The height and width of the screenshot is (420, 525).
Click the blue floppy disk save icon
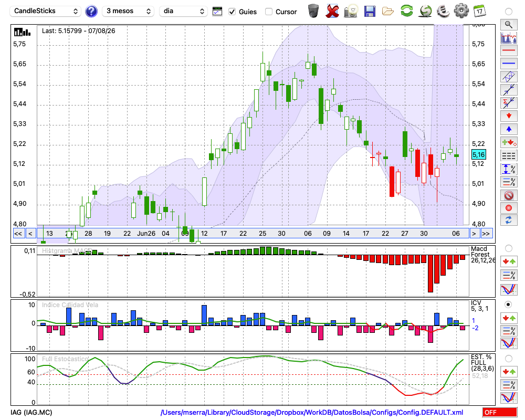370,11
